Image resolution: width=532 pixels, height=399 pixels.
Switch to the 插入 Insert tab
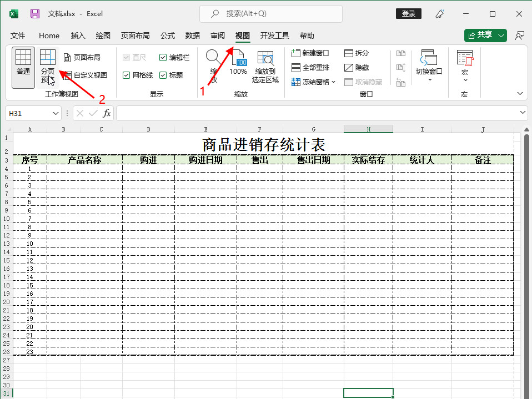78,36
